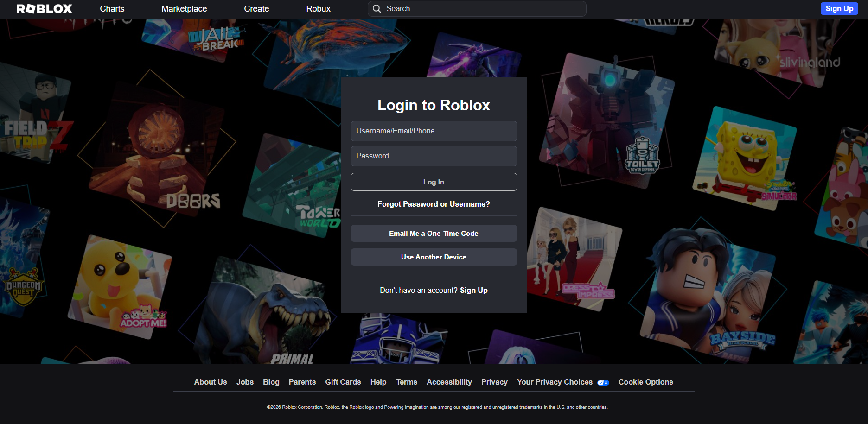Open the Blog footer link
The width and height of the screenshot is (868, 424).
point(271,382)
